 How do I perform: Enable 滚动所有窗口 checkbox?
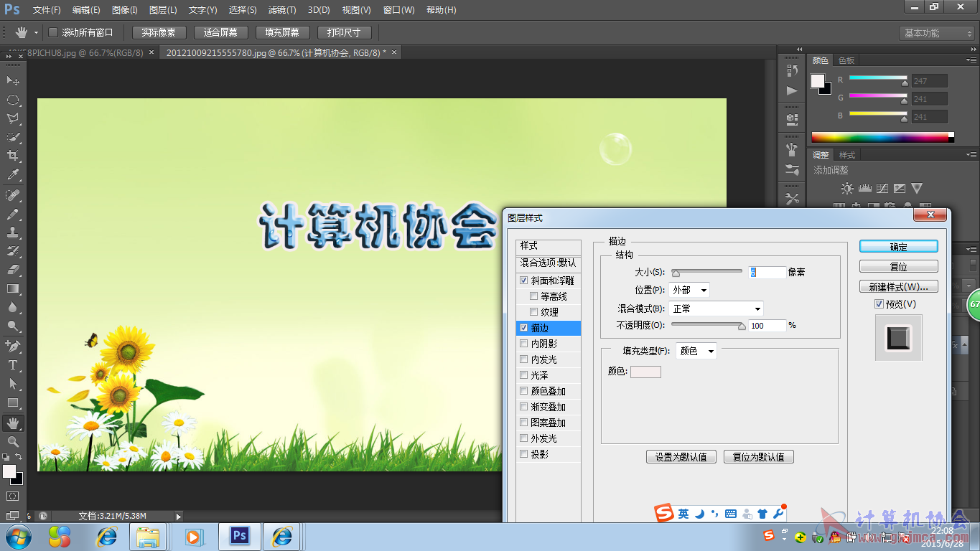coord(53,32)
